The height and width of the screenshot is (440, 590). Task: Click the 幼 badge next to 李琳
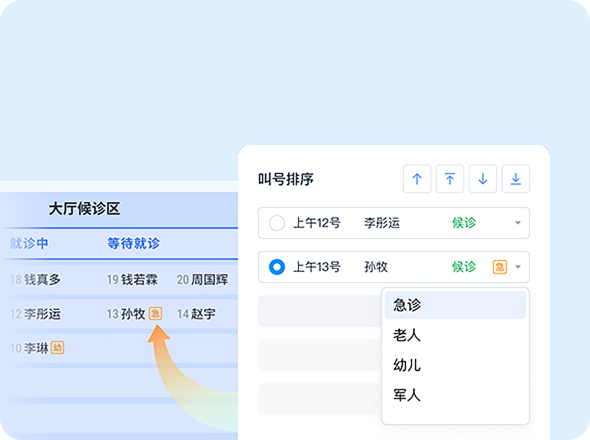click(x=58, y=348)
